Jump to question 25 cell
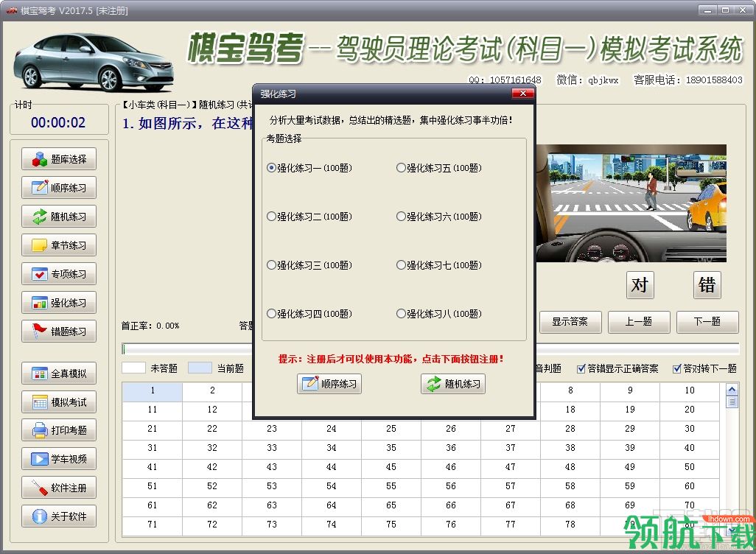Image resolution: width=756 pixels, height=554 pixels. [x=391, y=429]
